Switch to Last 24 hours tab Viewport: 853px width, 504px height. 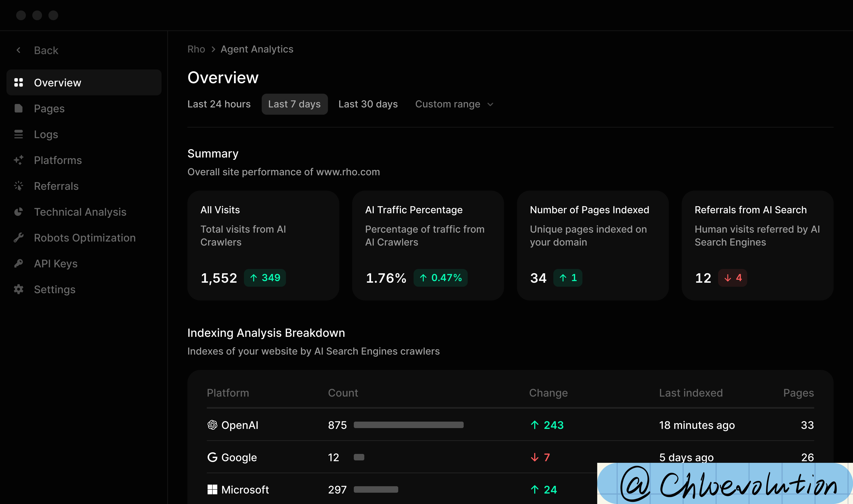click(x=219, y=104)
